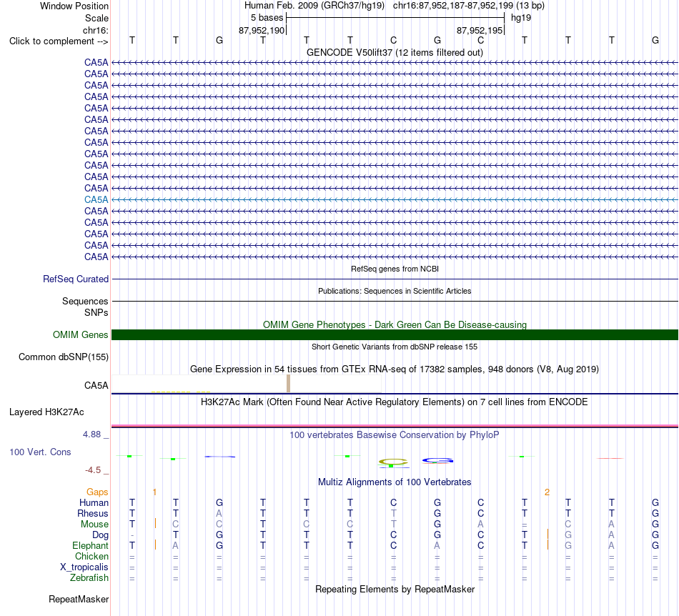Open the H3K27Ac Mark ENCODE track title

pyautogui.click(x=395, y=402)
